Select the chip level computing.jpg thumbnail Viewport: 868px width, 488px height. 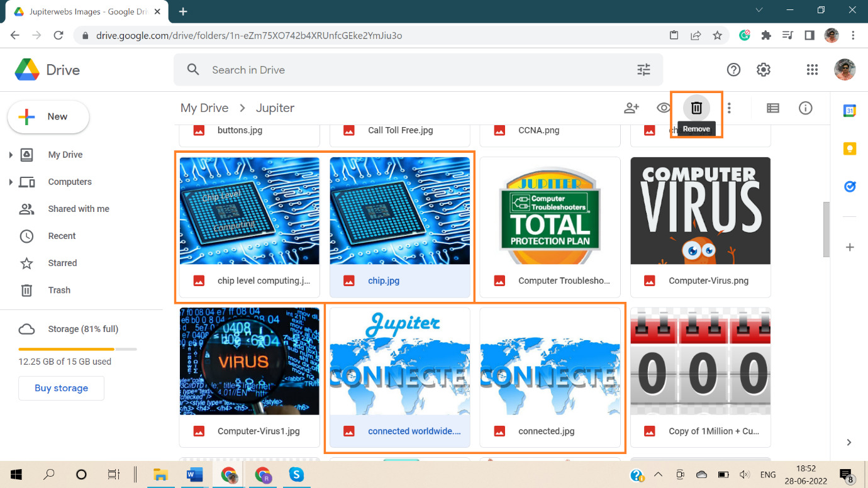pyautogui.click(x=250, y=211)
